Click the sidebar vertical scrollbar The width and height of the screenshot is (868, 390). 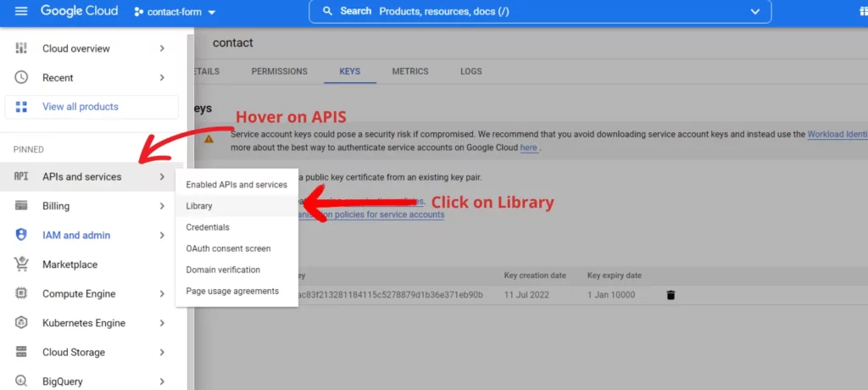tap(190, 210)
